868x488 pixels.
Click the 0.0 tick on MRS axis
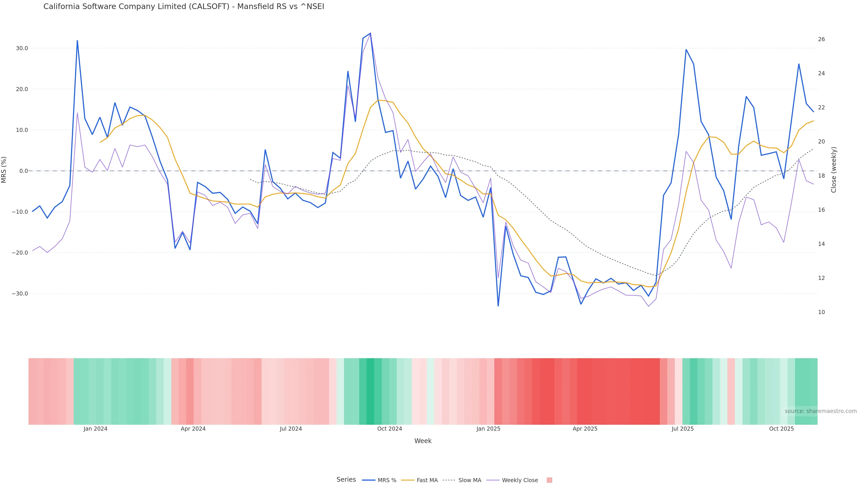tap(24, 171)
